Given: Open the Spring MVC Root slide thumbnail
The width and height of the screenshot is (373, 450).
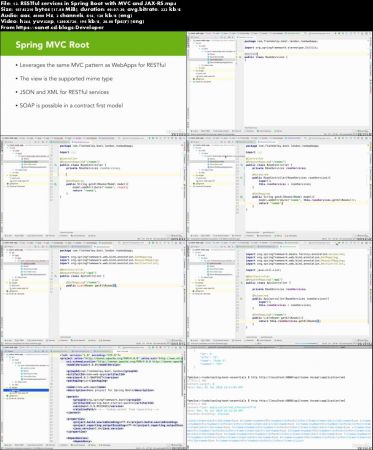Looking at the screenshot, I should [93, 83].
